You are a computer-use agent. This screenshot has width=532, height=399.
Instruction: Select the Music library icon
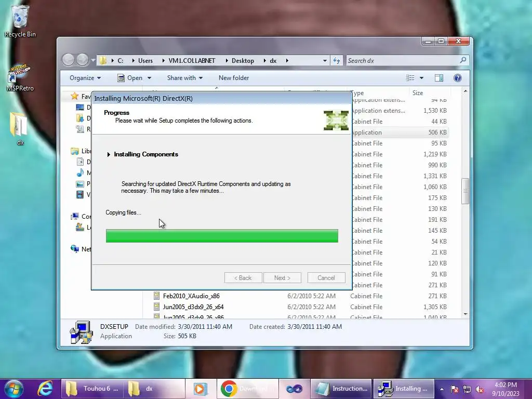tap(80, 172)
